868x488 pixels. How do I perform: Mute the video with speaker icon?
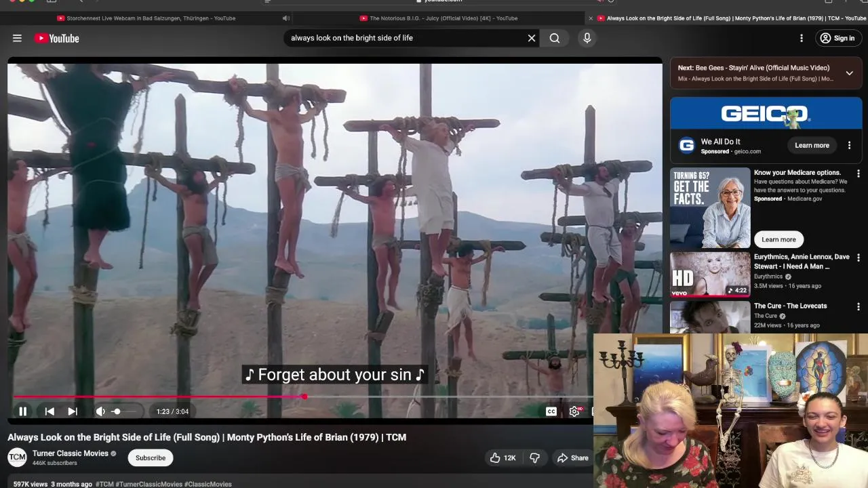tap(100, 411)
